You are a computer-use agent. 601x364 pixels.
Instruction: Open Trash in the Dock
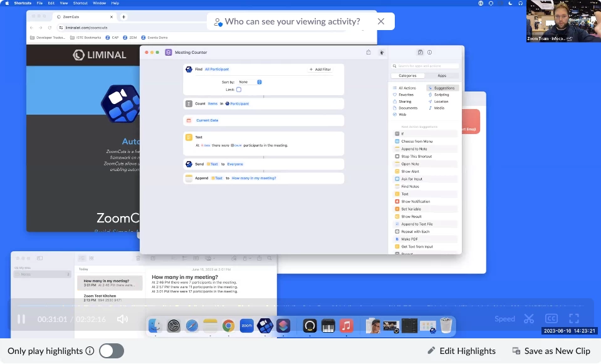446,326
